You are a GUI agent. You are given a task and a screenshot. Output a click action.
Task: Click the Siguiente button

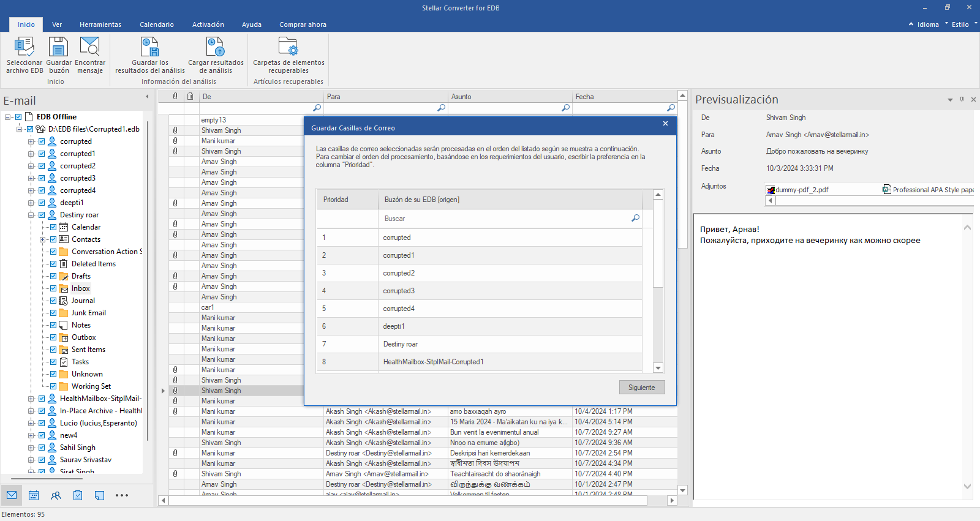(642, 388)
